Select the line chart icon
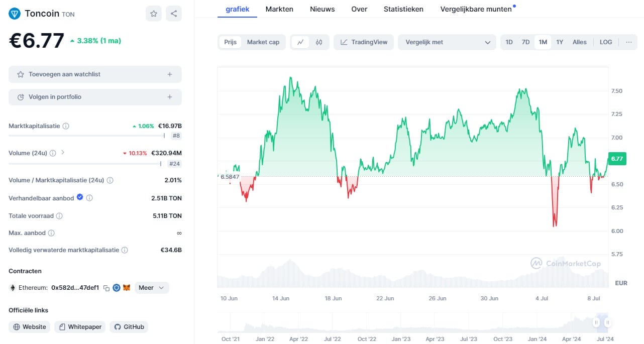Screen dimensions: 644x344 coord(300,42)
